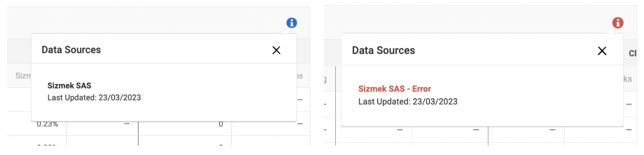Click Data Sources title below red info icon
The height and width of the screenshot is (155, 644).
[x=383, y=50]
